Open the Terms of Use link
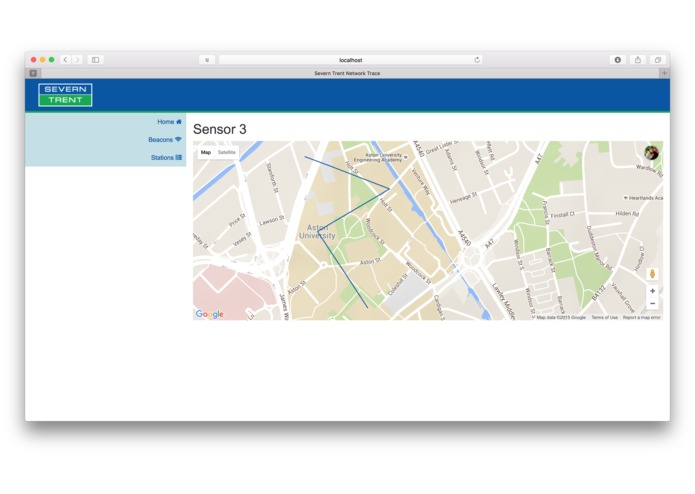This screenshot has height=494, width=695. [605, 318]
